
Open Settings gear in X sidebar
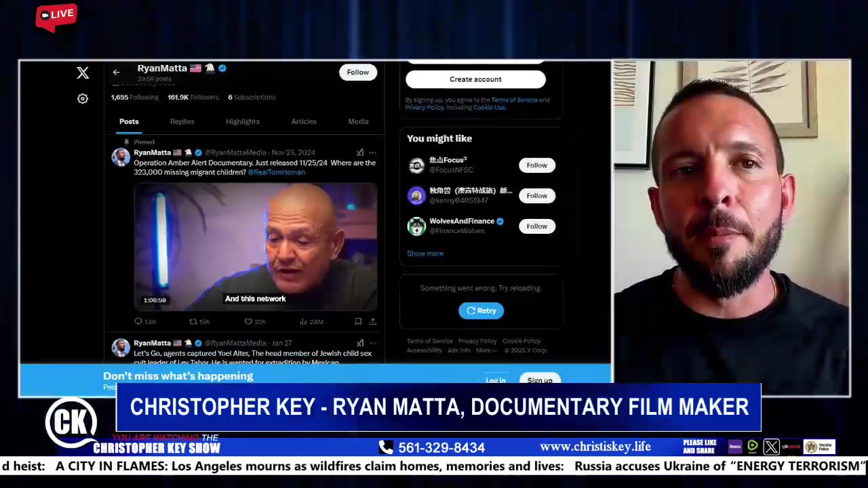coord(83,99)
